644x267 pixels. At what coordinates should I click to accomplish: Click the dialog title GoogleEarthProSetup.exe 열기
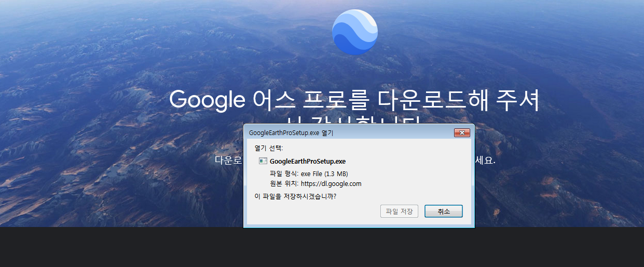click(291, 133)
